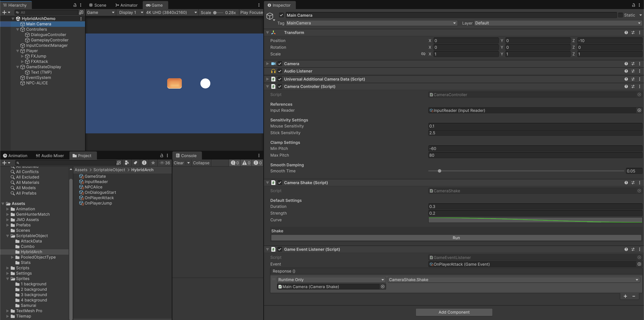The image size is (644, 320).
Task: Switch to the Animator tab
Action: pos(126,5)
